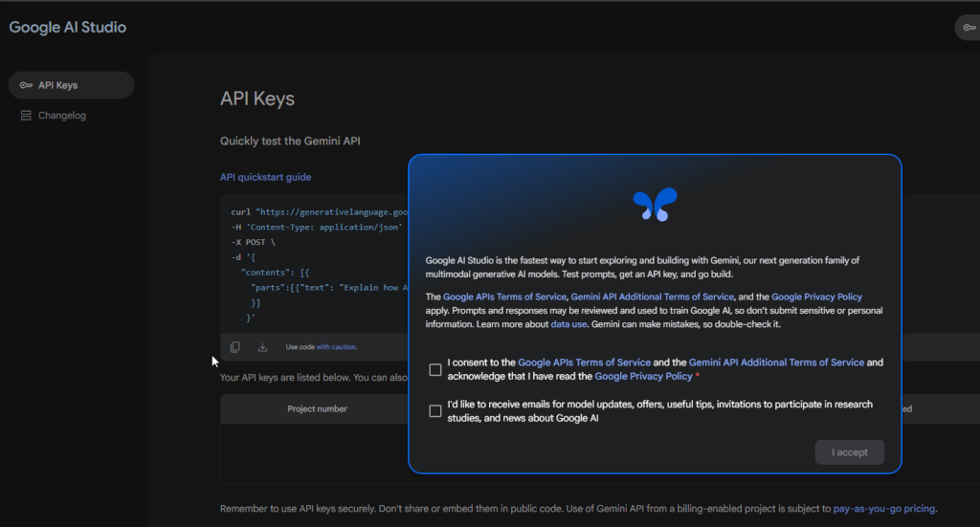Open Changelog in the sidebar
The width and height of the screenshot is (980, 527).
tap(62, 116)
